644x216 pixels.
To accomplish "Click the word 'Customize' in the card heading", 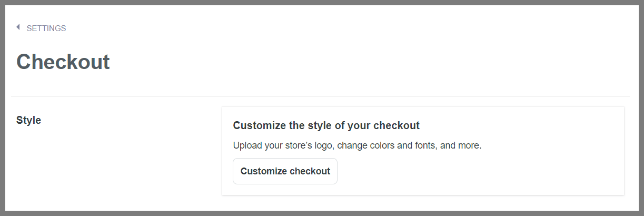I will (x=257, y=125).
